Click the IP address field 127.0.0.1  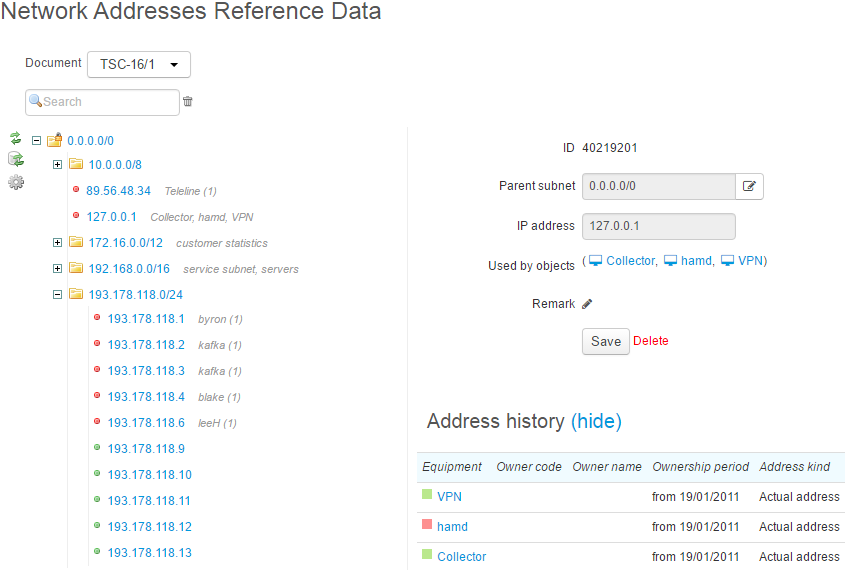(x=659, y=226)
